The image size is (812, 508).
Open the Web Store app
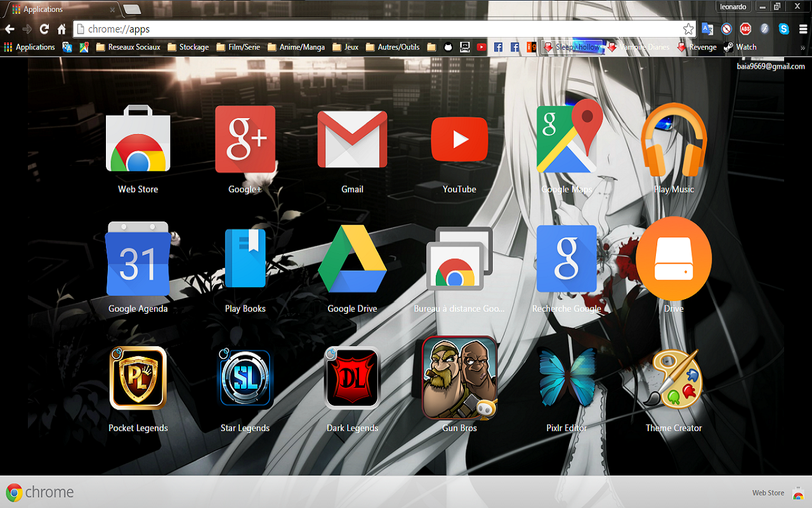pyautogui.click(x=138, y=140)
